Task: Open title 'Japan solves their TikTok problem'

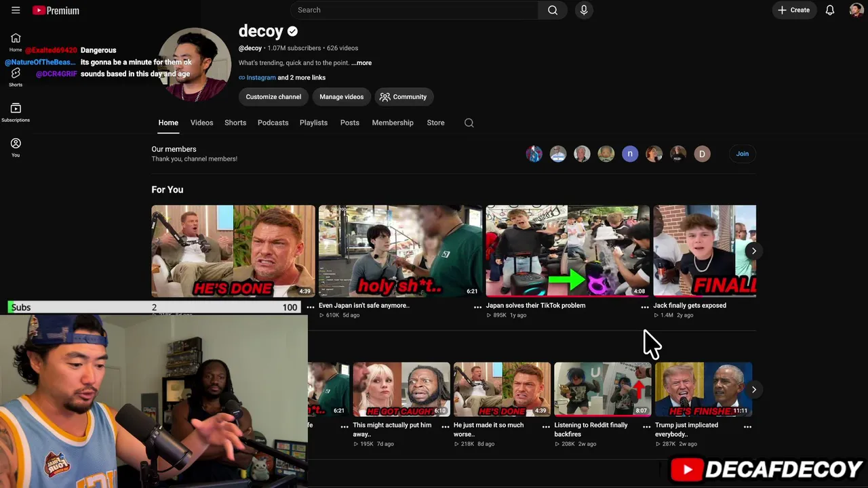Action: click(536, 306)
